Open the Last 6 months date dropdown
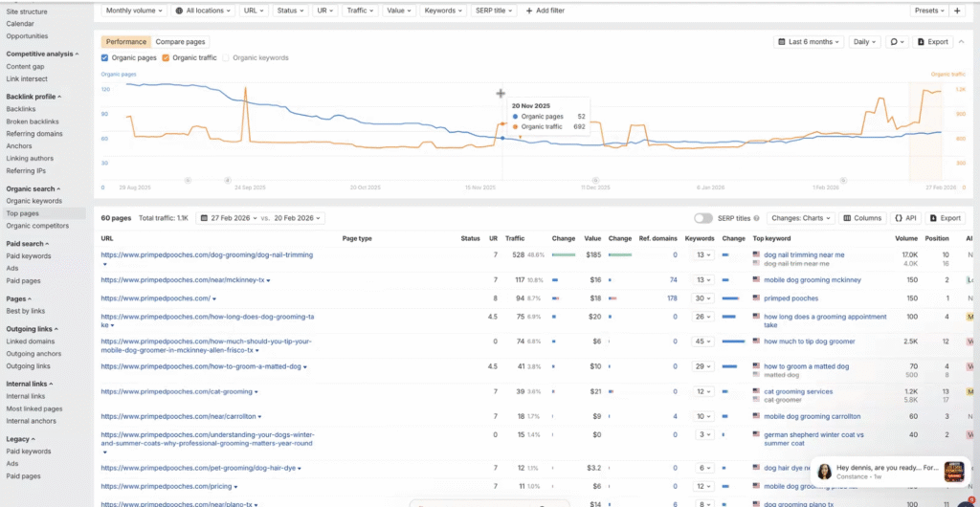980x507 pixels. click(x=809, y=42)
